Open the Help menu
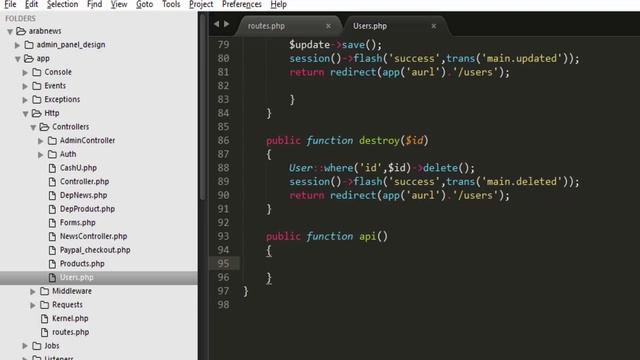 278,4
